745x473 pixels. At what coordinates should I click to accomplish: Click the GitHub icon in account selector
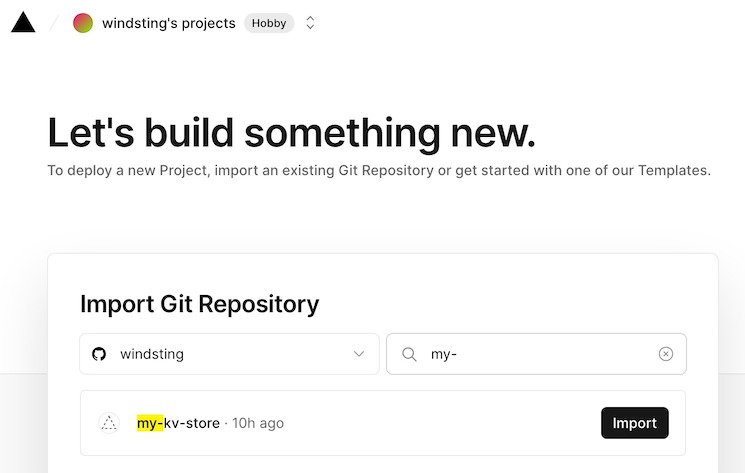coord(99,354)
